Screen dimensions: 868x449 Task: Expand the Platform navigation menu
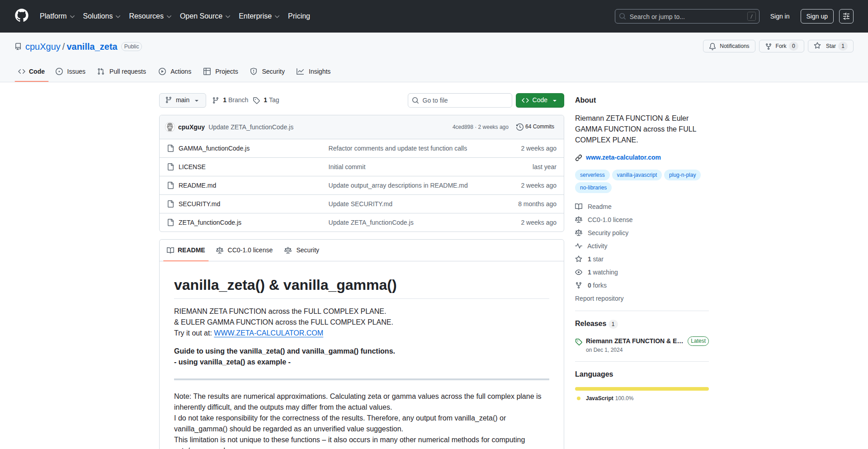(57, 16)
